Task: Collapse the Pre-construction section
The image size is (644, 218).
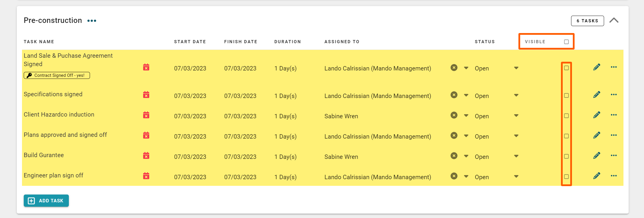Action: click(x=614, y=20)
